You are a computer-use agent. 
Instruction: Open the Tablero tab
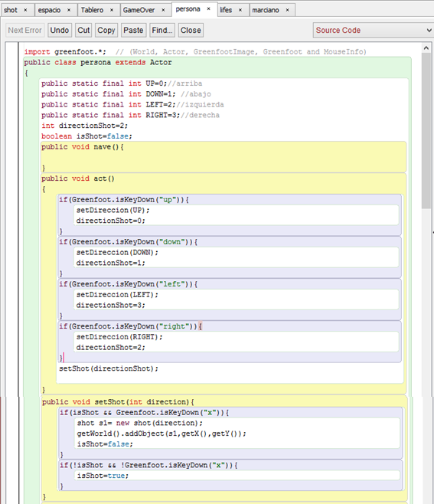(x=92, y=10)
